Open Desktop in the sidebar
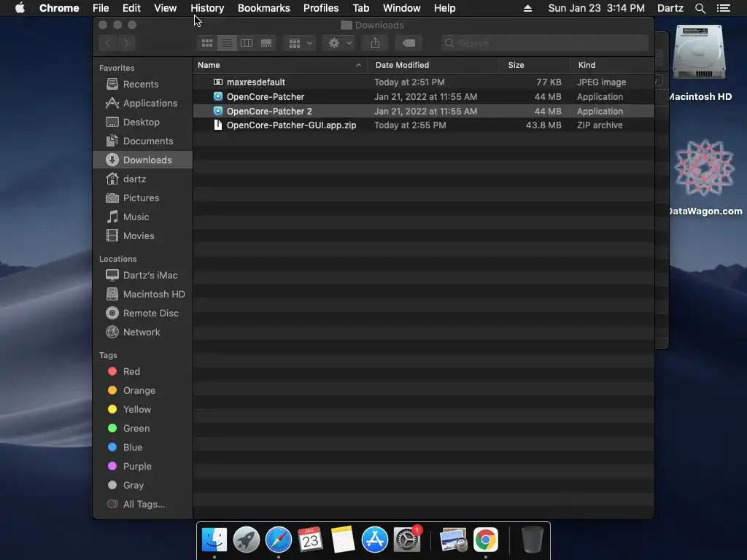 [x=142, y=122]
